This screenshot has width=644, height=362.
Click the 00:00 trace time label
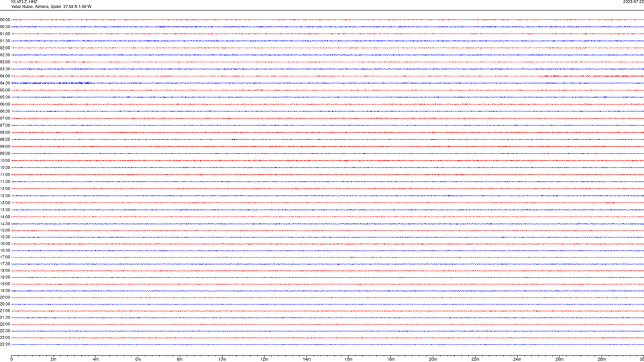[5, 19]
